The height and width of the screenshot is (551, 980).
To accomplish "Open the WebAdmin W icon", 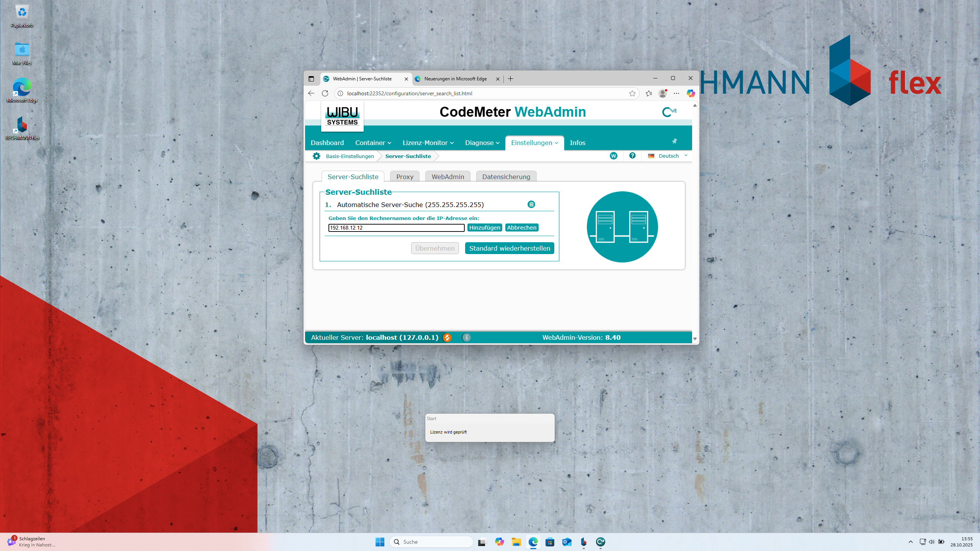I will pos(613,156).
